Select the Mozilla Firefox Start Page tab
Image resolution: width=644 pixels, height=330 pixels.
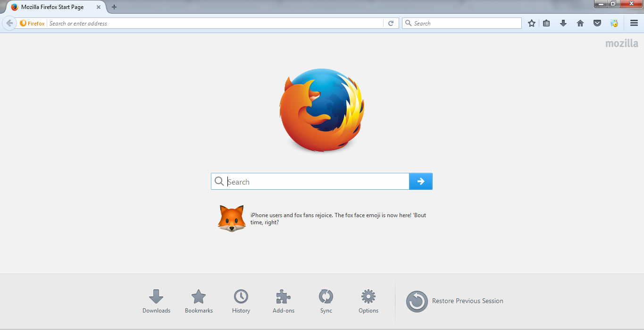pyautogui.click(x=52, y=7)
